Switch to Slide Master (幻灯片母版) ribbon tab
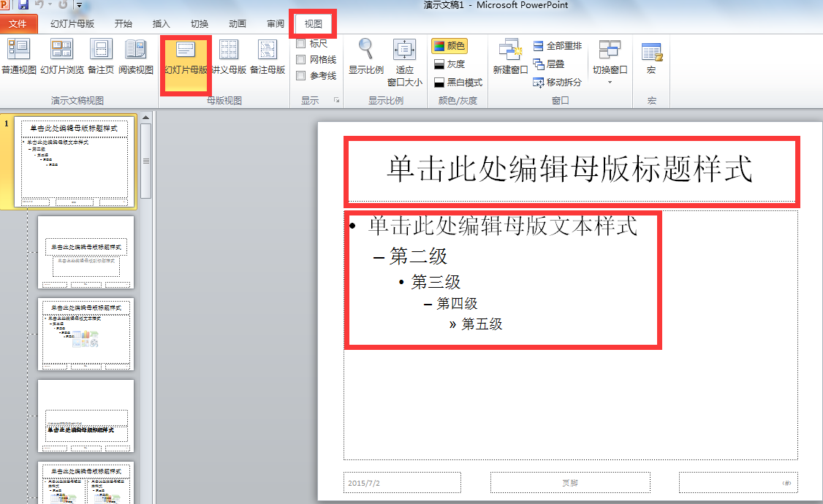The image size is (823, 504). (x=72, y=24)
